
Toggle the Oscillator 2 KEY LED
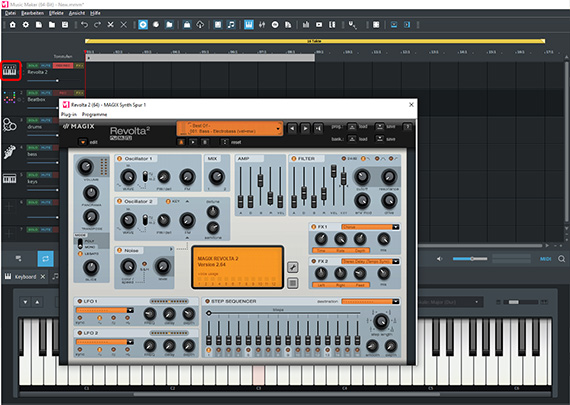tap(168, 201)
